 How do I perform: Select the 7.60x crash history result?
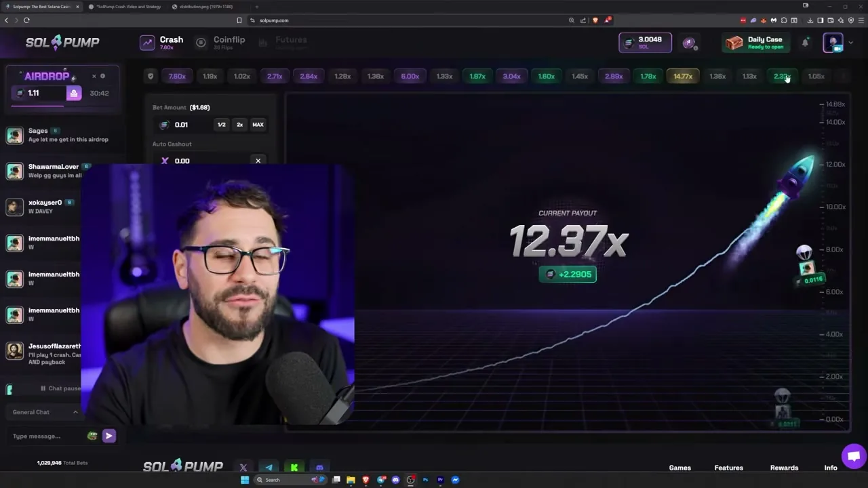click(177, 76)
